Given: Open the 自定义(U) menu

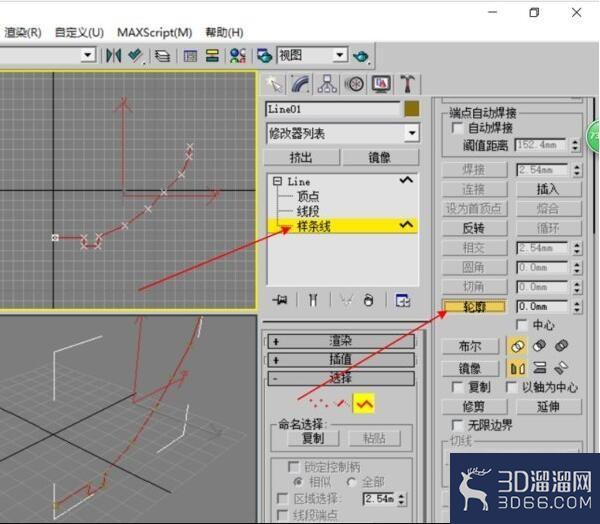Looking at the screenshot, I should [x=80, y=33].
